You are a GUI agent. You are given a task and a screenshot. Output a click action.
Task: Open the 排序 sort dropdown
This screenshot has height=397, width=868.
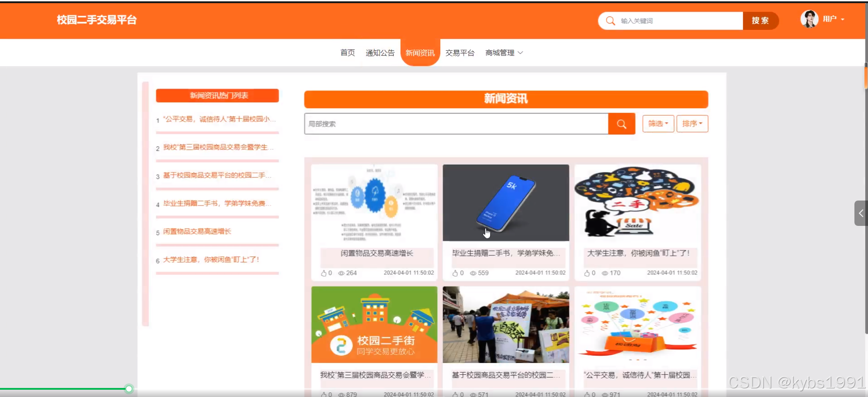(692, 124)
